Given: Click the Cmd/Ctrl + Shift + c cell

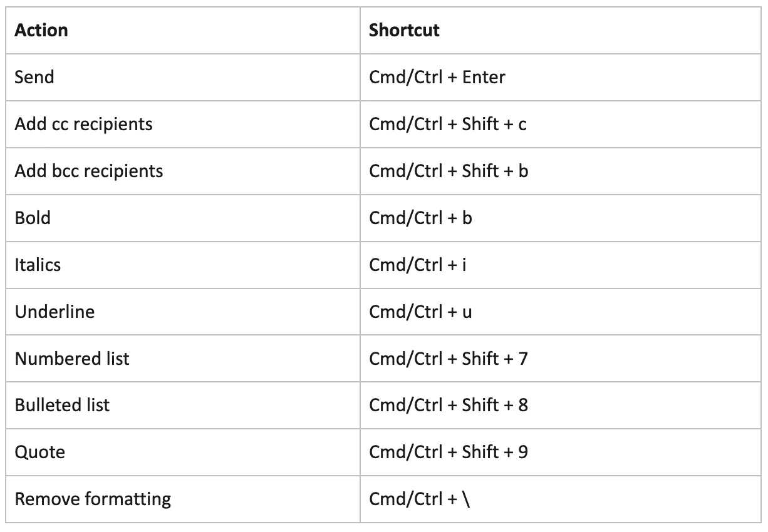Looking at the screenshot, I should click(x=447, y=124).
